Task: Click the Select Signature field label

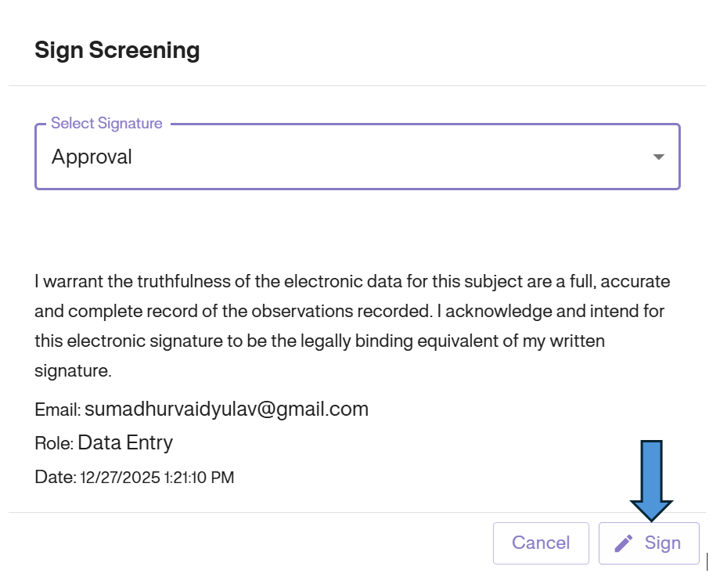Action: click(x=106, y=124)
